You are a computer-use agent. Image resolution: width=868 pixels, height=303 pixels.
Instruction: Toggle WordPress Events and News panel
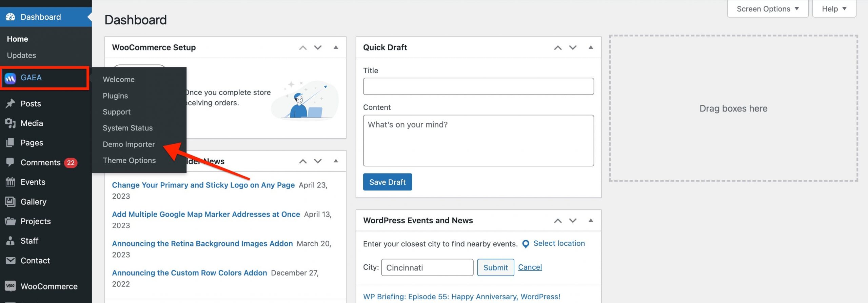pos(591,220)
